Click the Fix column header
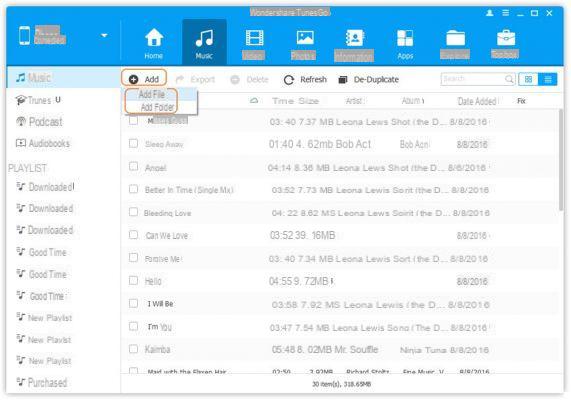The image size is (571, 400). pos(521,101)
